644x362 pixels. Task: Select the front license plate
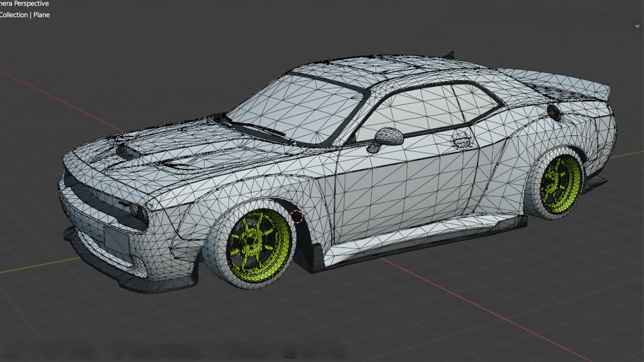116,241
